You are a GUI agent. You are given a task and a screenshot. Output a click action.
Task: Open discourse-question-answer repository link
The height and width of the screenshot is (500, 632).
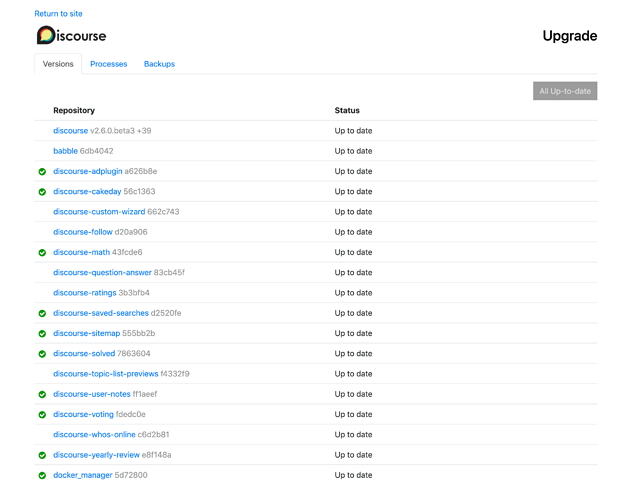pos(102,272)
